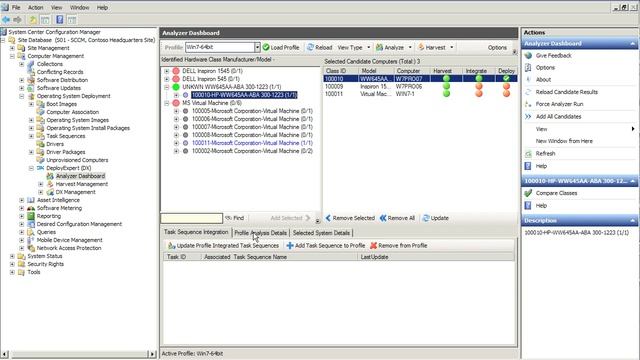Select 100005-Microsoft Corporation-Virtual Machine entry
The width and height of the screenshot is (640, 360).
coord(252,111)
